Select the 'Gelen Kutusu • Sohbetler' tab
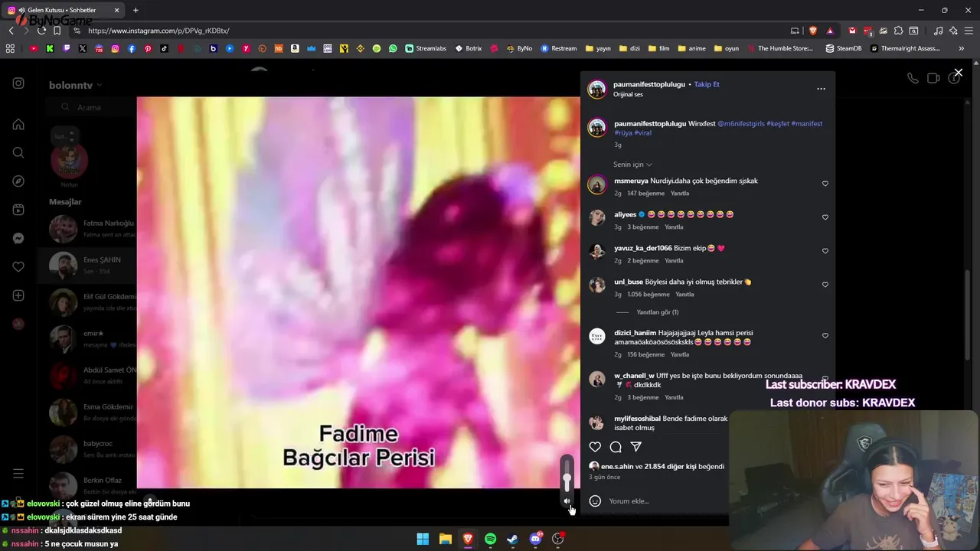The width and height of the screenshot is (980, 551). pyautogui.click(x=63, y=10)
